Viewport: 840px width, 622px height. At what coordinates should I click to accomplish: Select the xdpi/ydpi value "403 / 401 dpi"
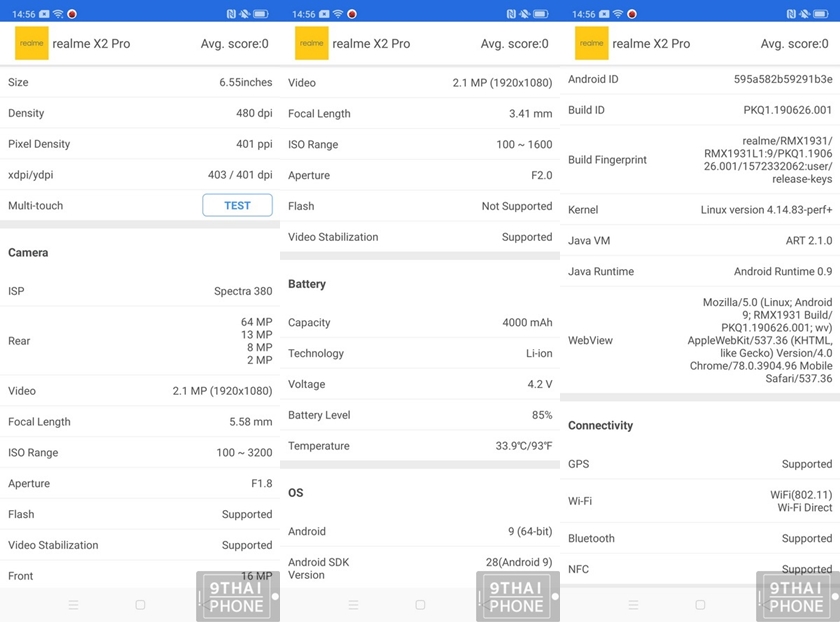click(x=240, y=175)
